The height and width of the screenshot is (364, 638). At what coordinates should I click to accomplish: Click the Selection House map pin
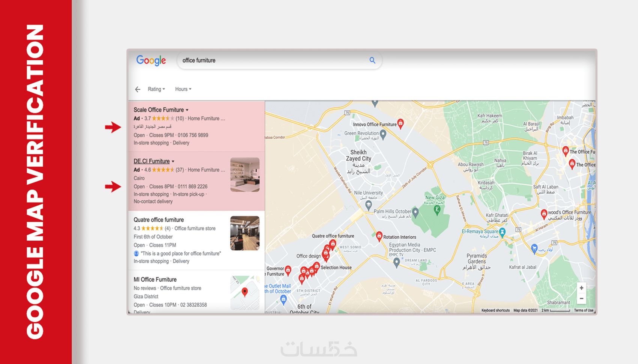click(x=316, y=266)
